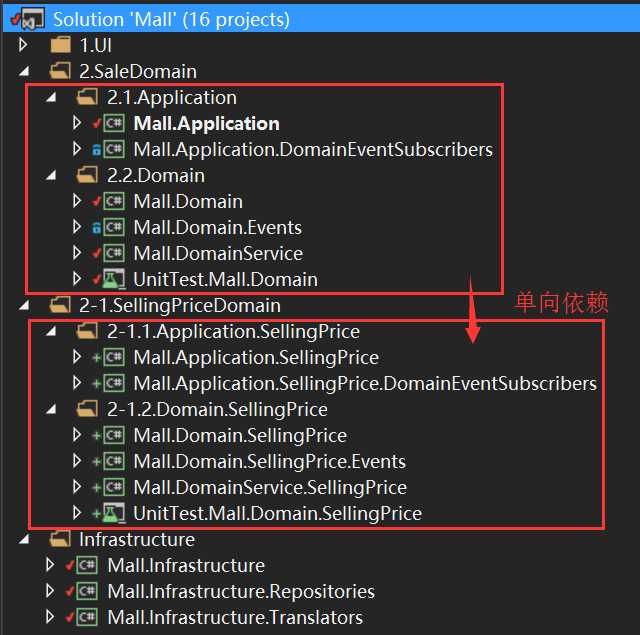640x635 pixels.
Task: Select UnitTest.Mall.Domain.SellingPrice project name
Action: click(x=278, y=514)
